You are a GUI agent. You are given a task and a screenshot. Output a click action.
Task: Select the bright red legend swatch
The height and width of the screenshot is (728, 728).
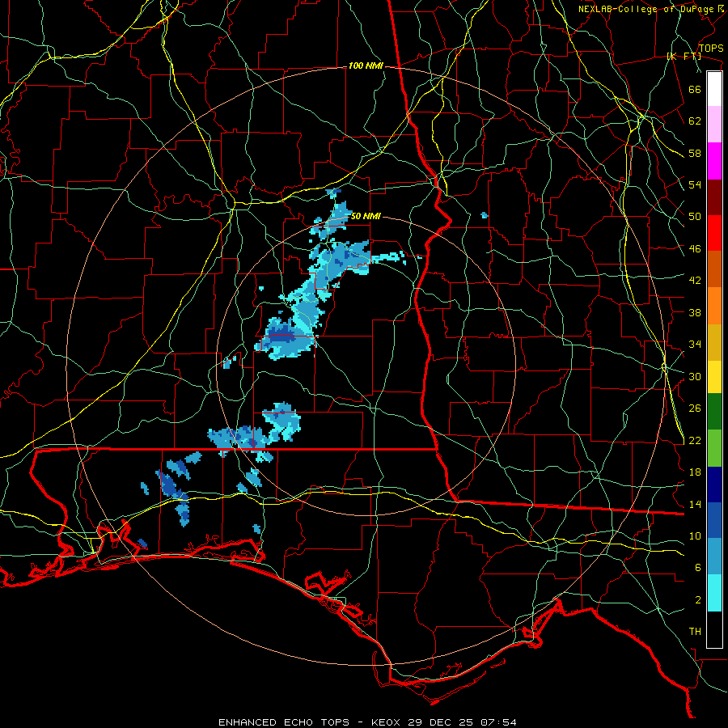714,233
